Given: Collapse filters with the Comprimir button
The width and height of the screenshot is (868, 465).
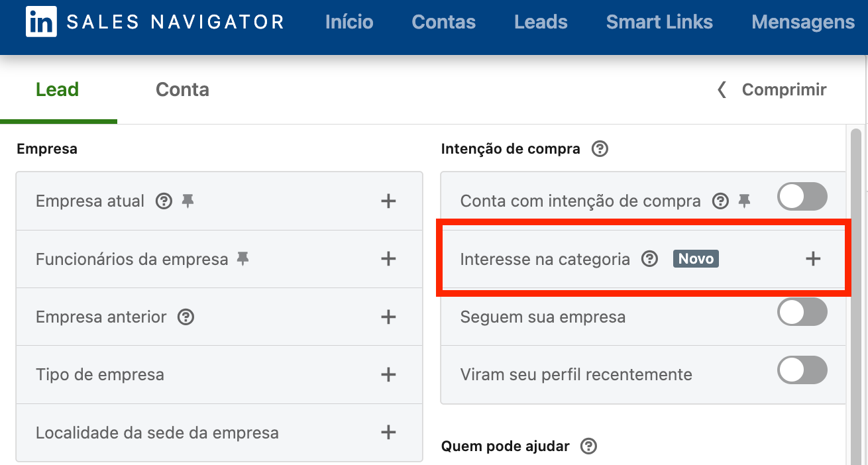Looking at the screenshot, I should tap(772, 89).
